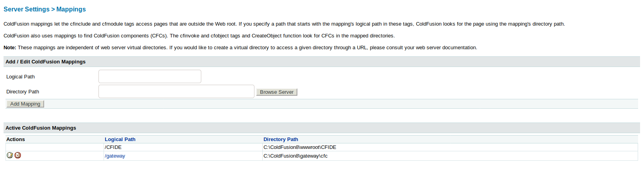Click the edit icon for /gateway mapping

(10, 155)
